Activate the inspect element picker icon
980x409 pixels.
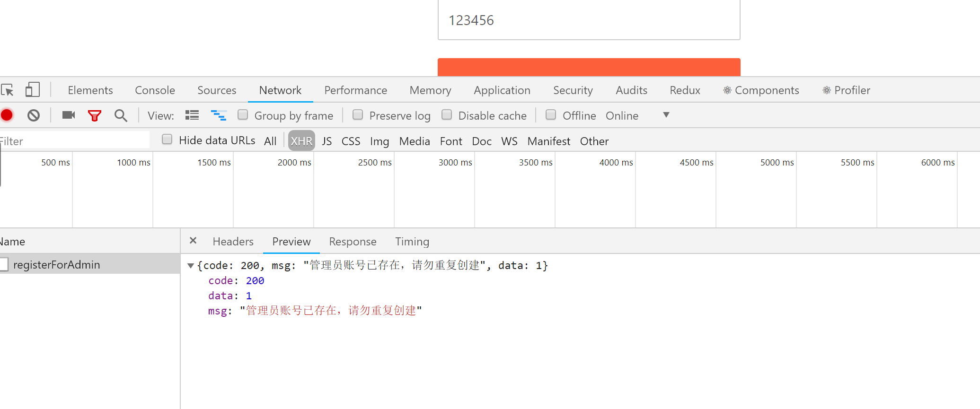8,90
